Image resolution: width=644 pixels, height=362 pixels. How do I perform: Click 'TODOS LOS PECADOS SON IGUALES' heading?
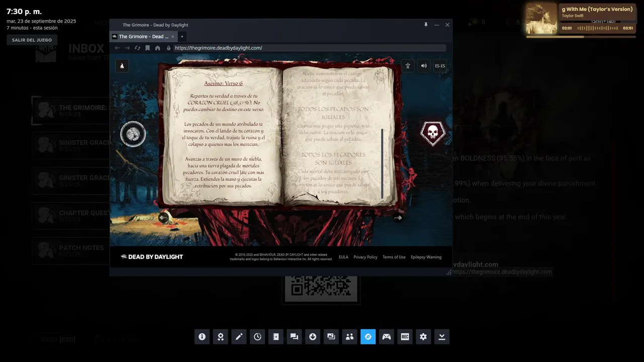333,113
